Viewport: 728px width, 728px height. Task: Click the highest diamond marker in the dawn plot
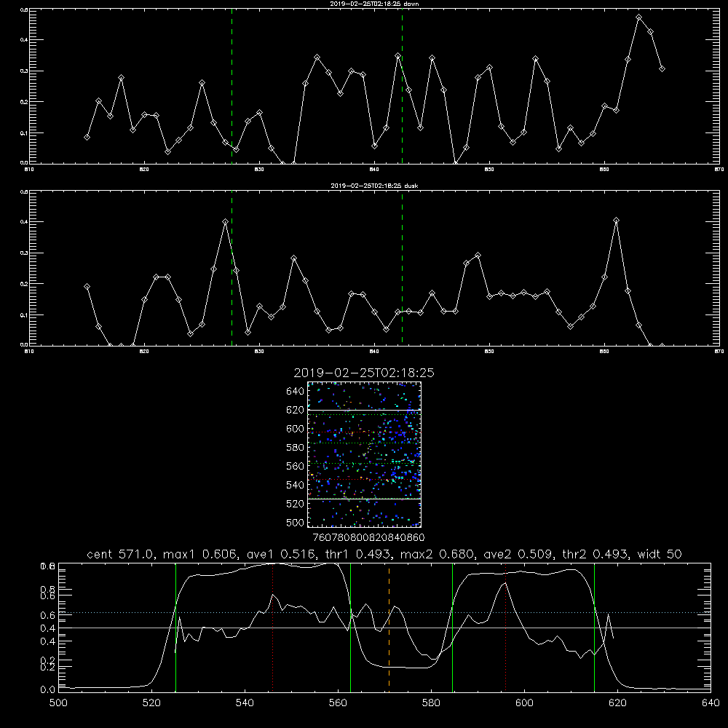(639, 17)
